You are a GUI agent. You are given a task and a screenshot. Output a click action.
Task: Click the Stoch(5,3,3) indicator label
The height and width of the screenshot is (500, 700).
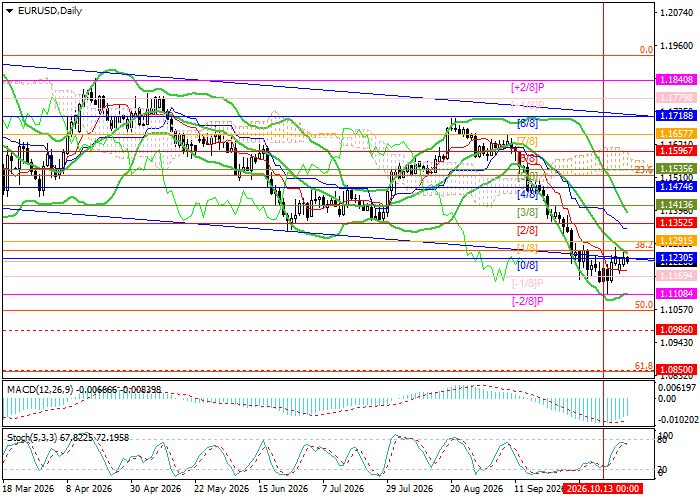[32, 438]
